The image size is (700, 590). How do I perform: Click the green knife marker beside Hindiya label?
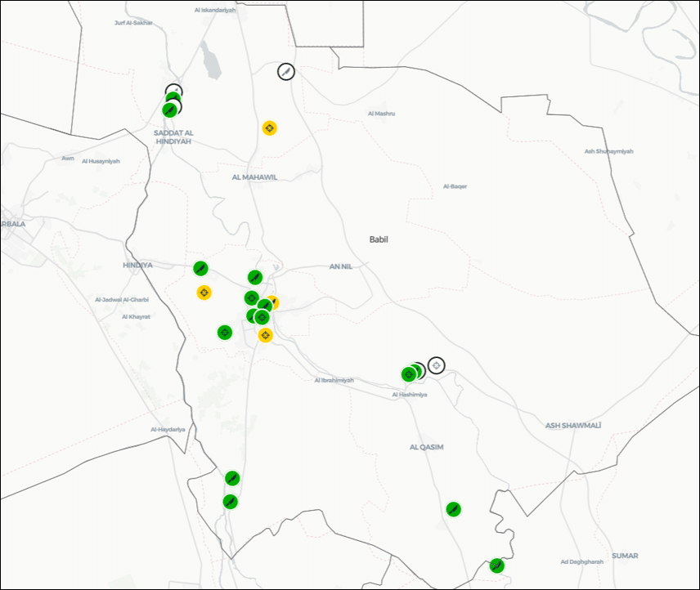200,269
